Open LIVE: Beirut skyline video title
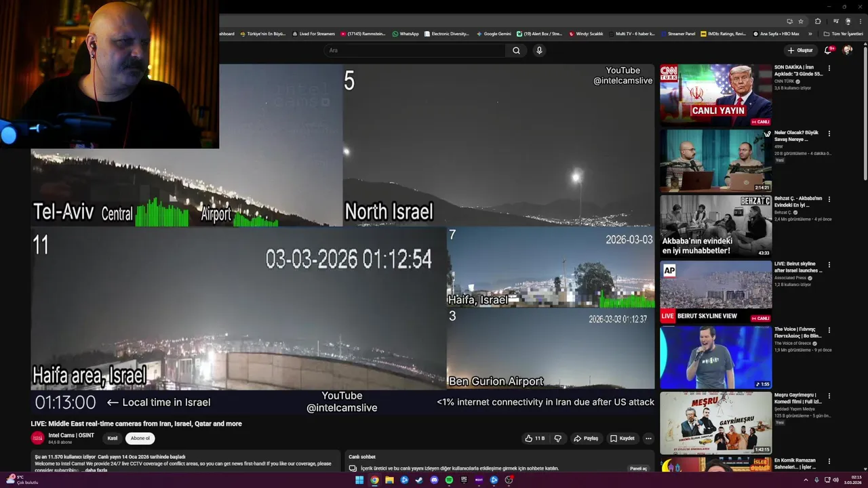The image size is (868, 488). 798,267
